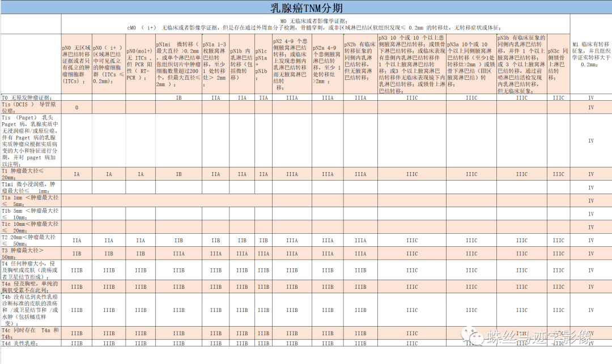
Task: Click IIIB in T4a row pN2b column
Action: [x=360, y=287]
